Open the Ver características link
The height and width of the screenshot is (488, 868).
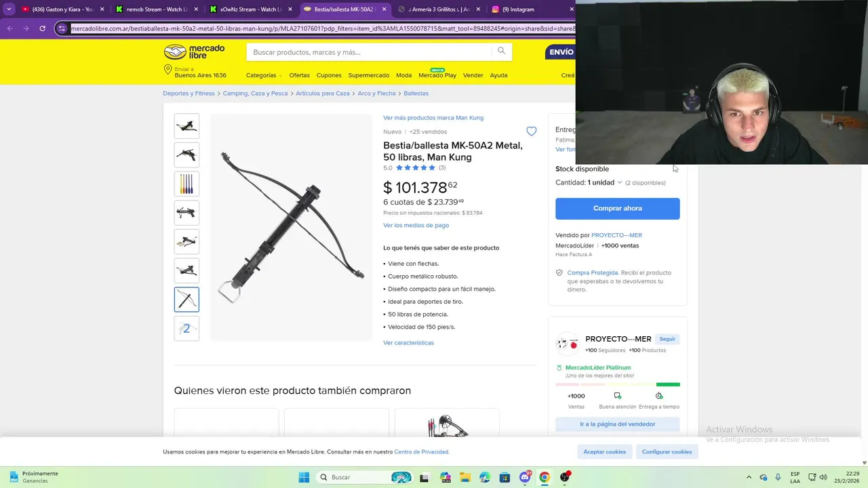[408, 343]
